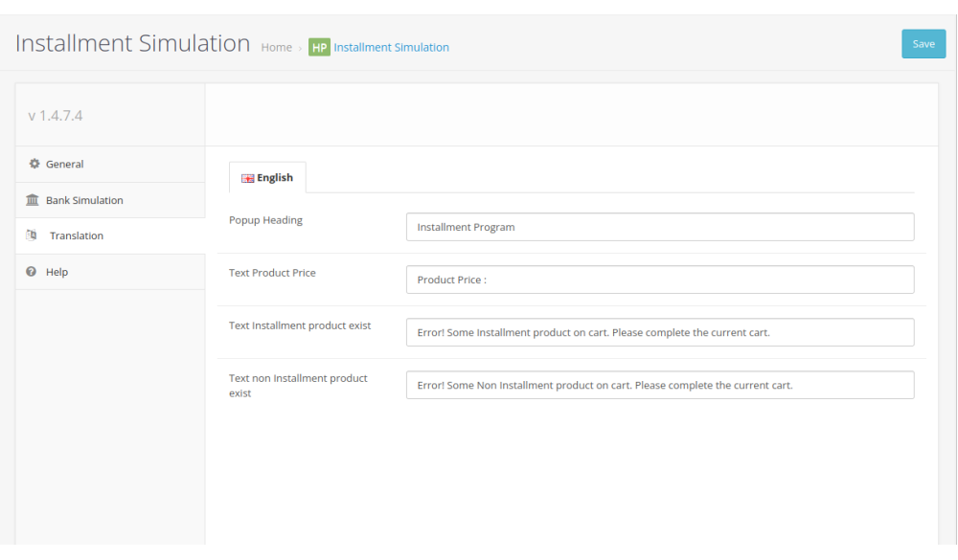The image size is (958, 560).
Task: Edit the non Installment product error field
Action: pos(659,385)
